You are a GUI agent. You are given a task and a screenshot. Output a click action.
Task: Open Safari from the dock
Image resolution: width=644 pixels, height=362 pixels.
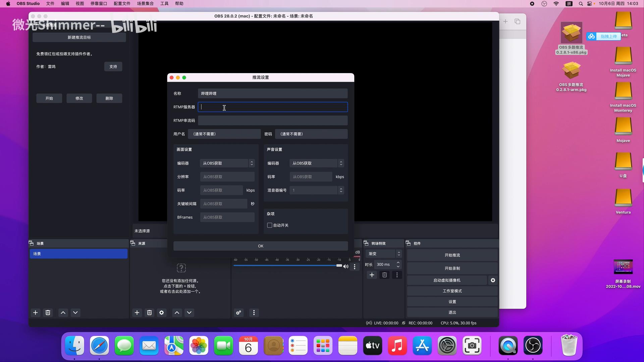point(99,345)
